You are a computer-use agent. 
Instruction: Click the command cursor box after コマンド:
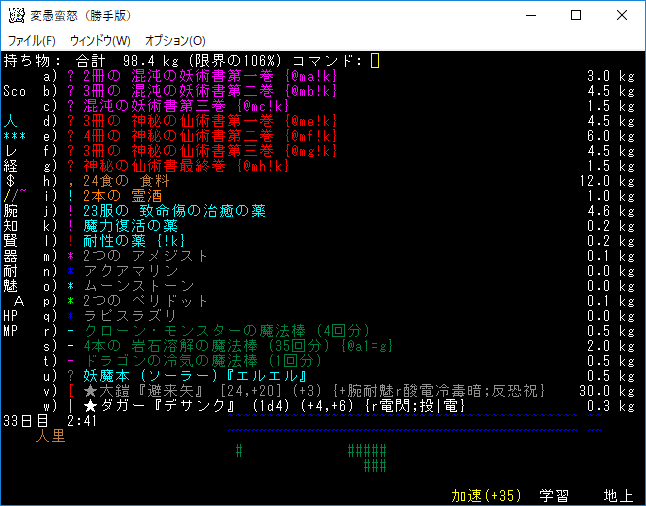pos(375,61)
